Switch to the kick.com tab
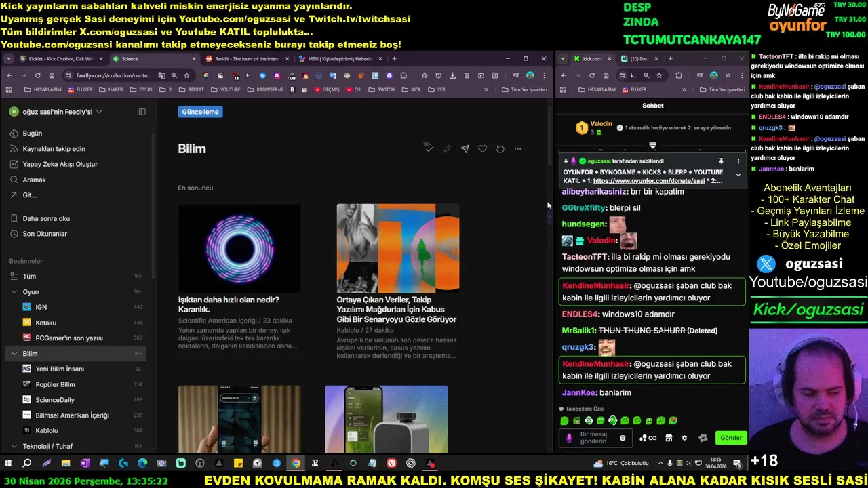This screenshot has width=868, height=488. point(593,59)
